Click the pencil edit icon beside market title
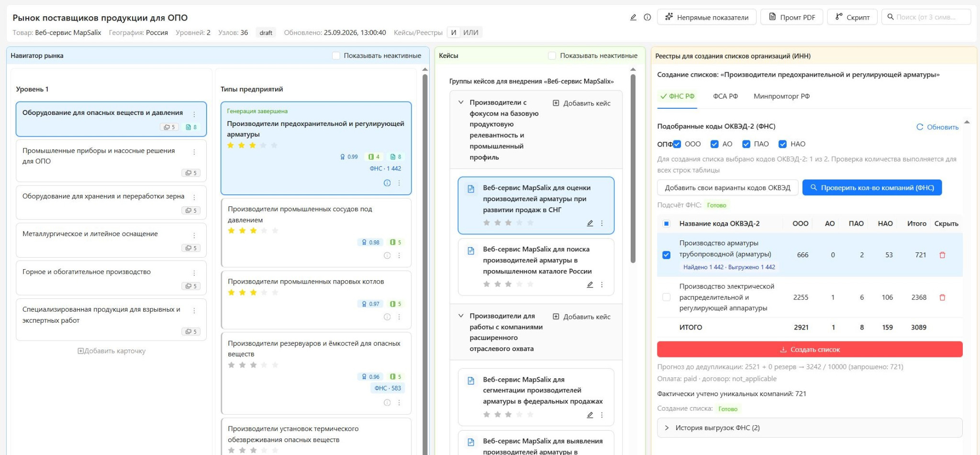The width and height of the screenshot is (980, 455). 633,17
